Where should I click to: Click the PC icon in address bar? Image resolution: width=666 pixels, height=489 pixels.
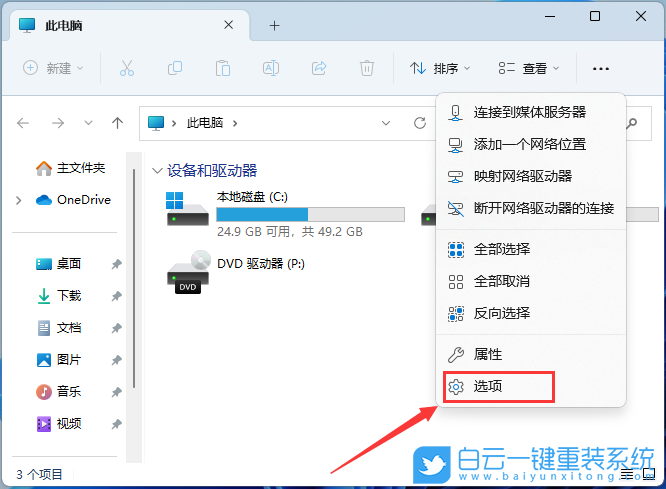(156, 123)
